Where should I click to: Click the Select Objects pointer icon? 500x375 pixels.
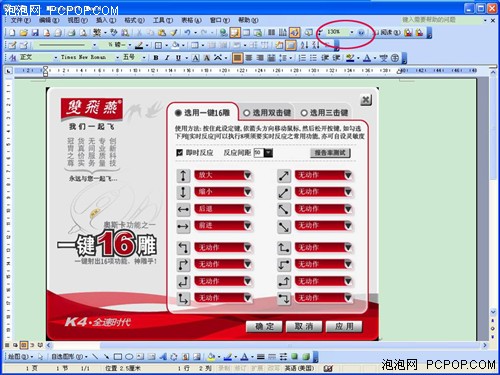40,357
